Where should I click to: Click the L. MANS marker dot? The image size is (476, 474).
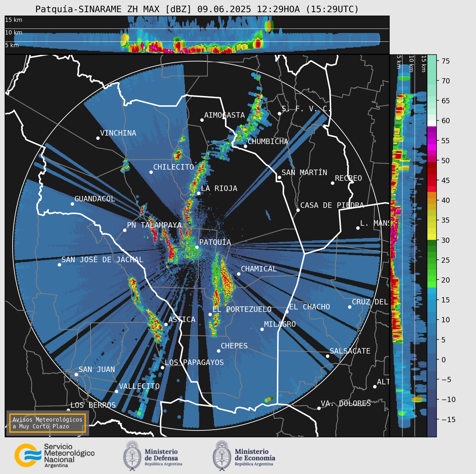coord(358,228)
